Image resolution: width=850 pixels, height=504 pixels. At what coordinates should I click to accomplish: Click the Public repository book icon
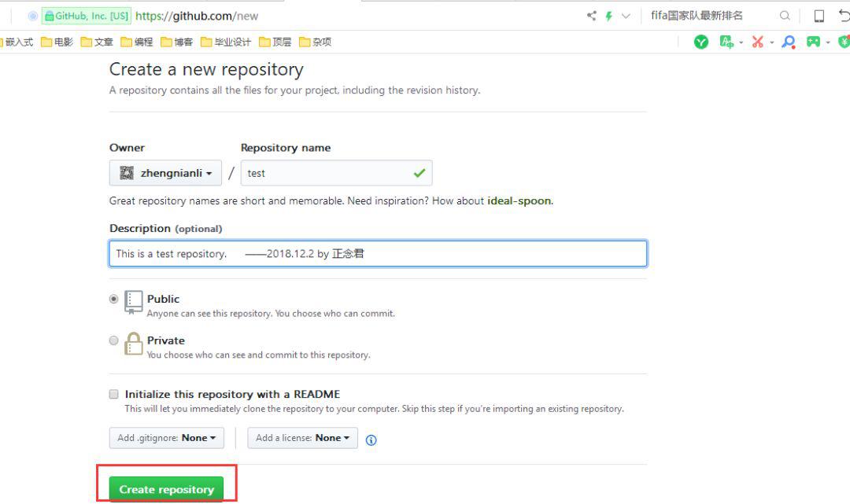[x=133, y=302]
